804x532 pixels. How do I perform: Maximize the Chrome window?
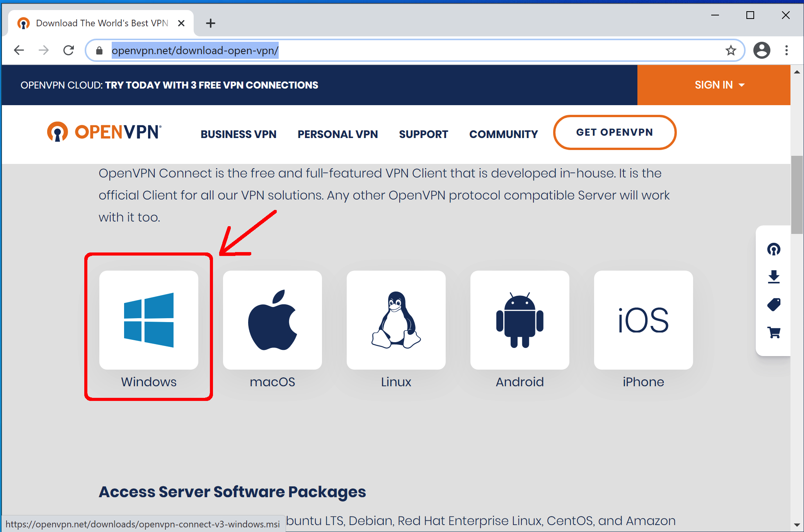point(750,15)
